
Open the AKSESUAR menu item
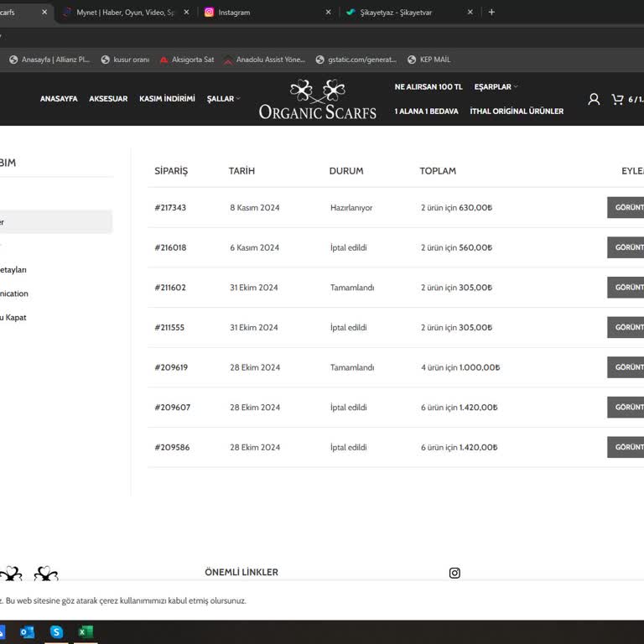tap(108, 99)
